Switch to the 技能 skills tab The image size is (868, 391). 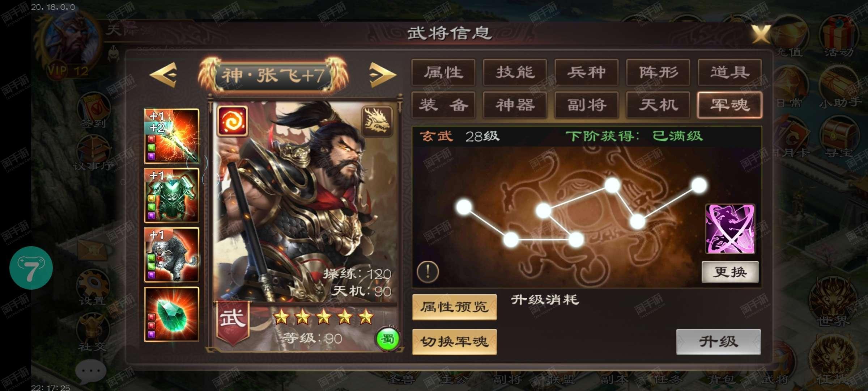[x=515, y=72]
